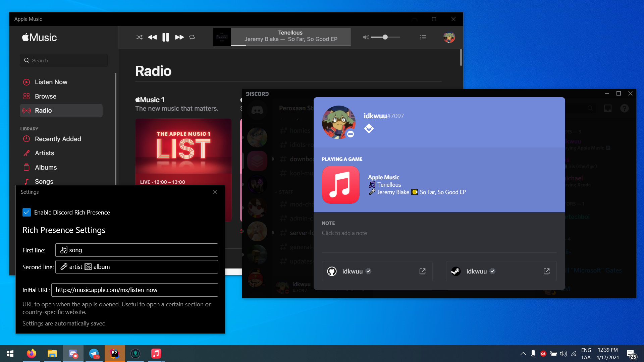Focus the Apple Music search field
The height and width of the screenshot is (362, 644).
pyautogui.click(x=64, y=60)
